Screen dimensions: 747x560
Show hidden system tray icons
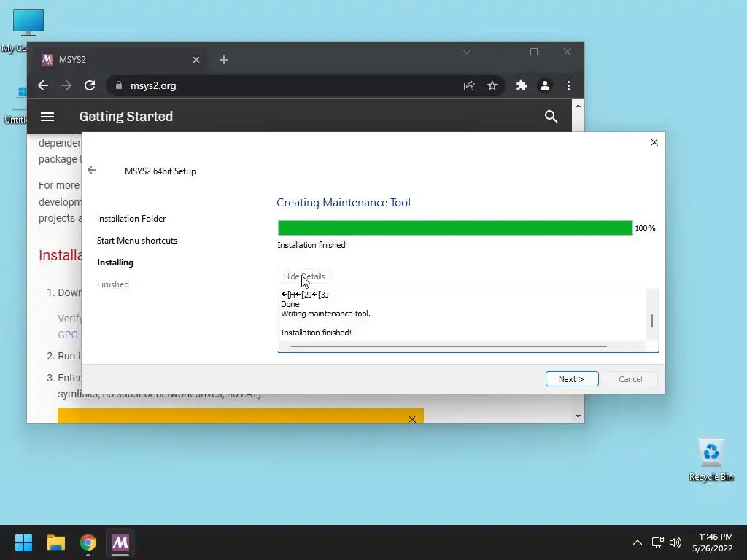(638, 542)
